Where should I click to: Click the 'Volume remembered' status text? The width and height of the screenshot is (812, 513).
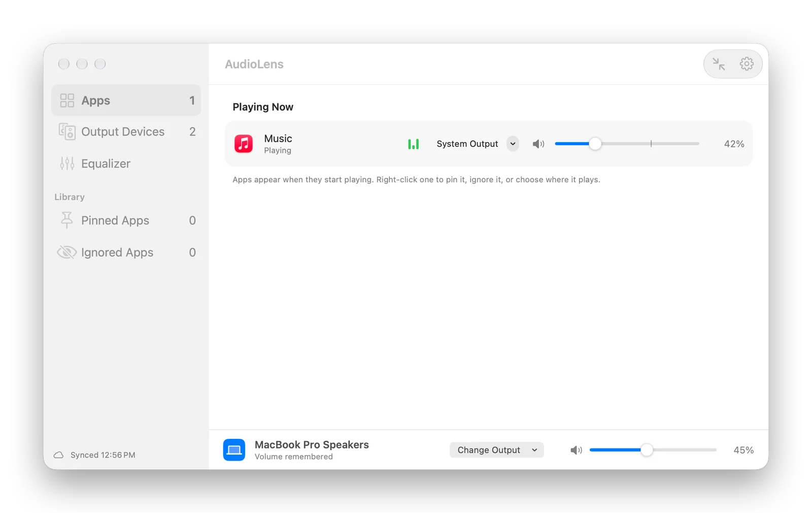[294, 457]
